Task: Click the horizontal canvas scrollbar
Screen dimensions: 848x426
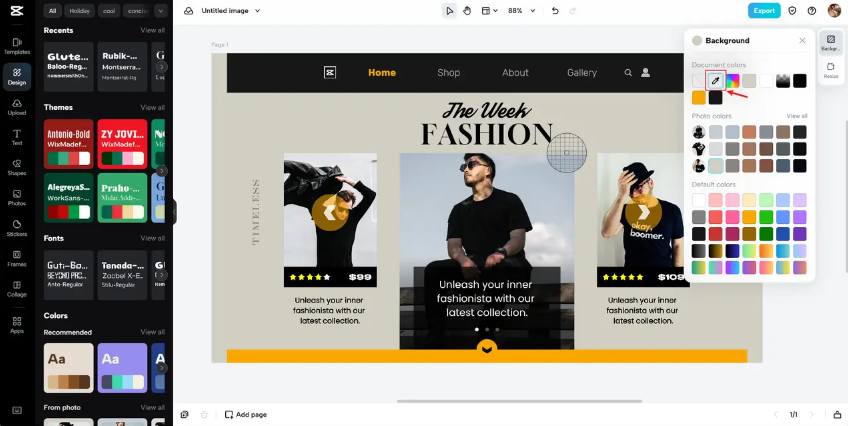Action: (x=519, y=401)
